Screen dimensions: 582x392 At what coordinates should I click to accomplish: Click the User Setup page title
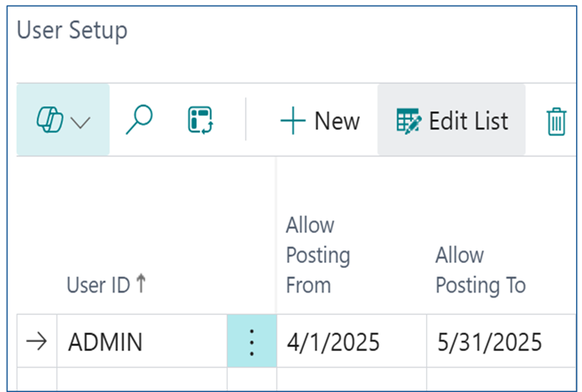pos(72,30)
